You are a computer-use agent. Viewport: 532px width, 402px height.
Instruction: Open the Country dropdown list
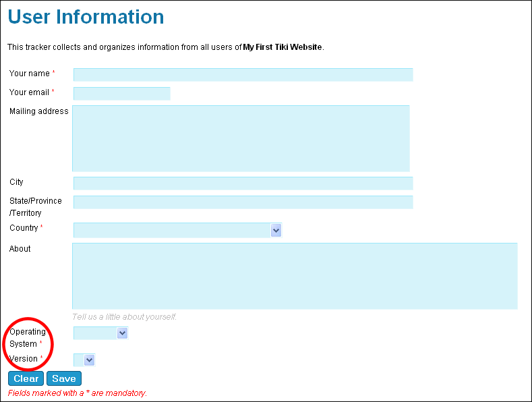pyautogui.click(x=177, y=230)
